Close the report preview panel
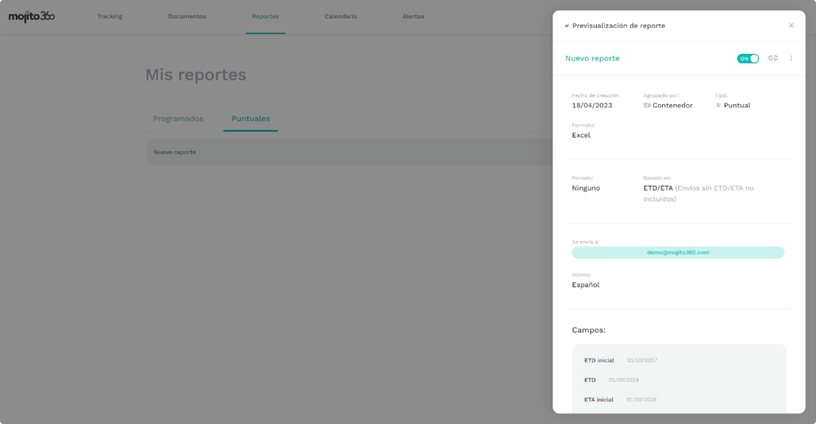Viewport: 816px width, 424px height. (x=791, y=26)
